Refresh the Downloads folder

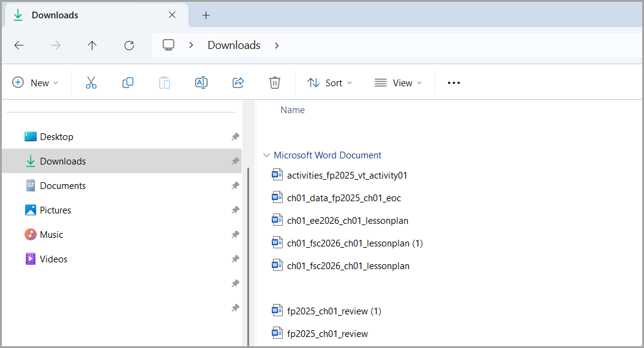pos(129,45)
